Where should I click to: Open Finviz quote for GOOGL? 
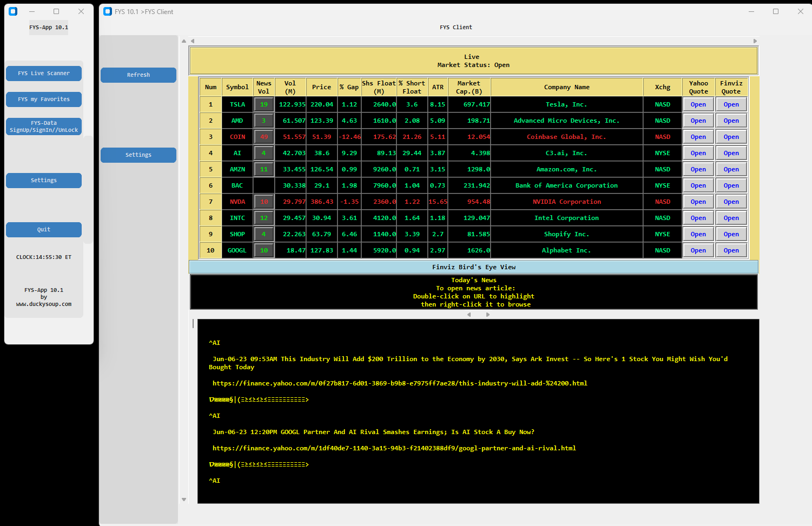click(x=731, y=251)
